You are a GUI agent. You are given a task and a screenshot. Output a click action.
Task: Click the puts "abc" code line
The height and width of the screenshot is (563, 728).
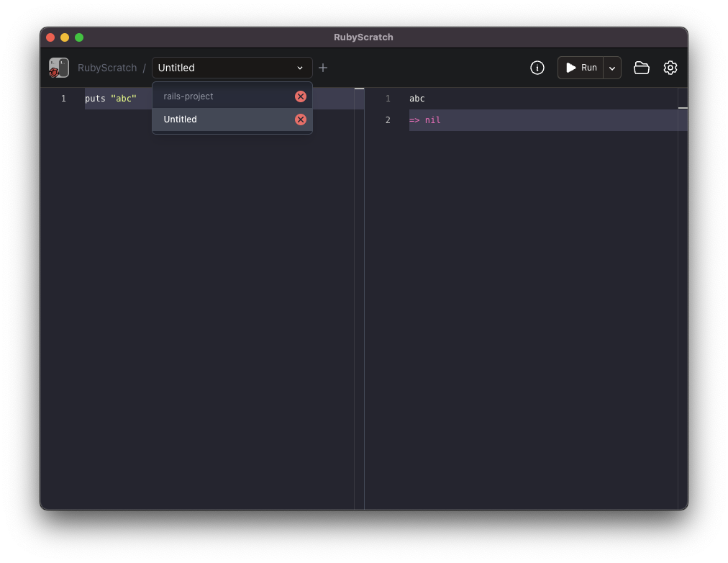(111, 99)
